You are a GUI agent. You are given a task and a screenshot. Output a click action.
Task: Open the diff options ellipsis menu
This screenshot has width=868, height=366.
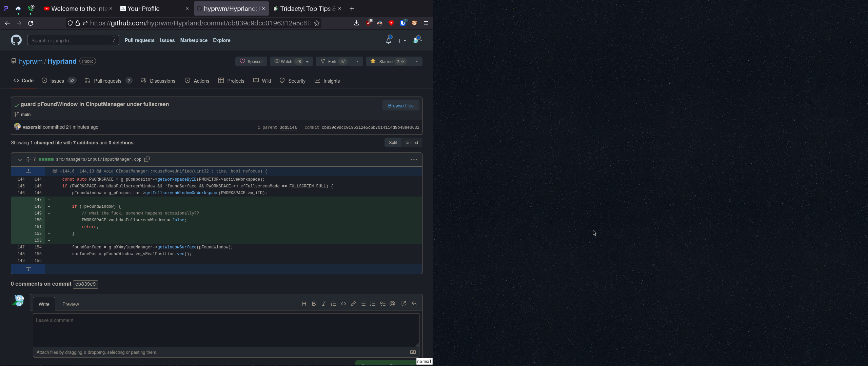[413, 159]
